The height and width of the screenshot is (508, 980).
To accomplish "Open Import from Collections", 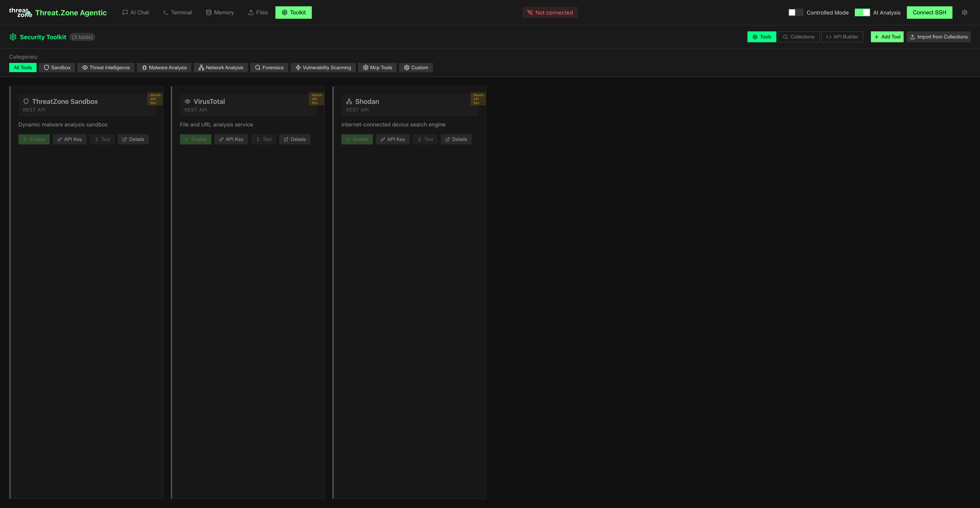I will [x=938, y=37].
